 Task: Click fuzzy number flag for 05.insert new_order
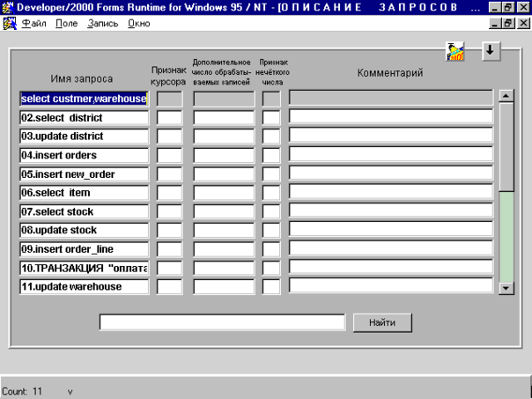271,174
